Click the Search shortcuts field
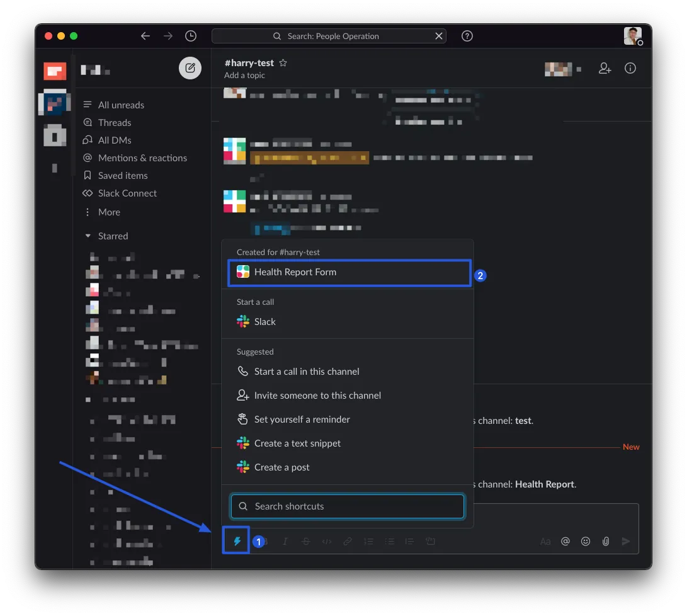This screenshot has width=687, height=616. pyautogui.click(x=347, y=506)
